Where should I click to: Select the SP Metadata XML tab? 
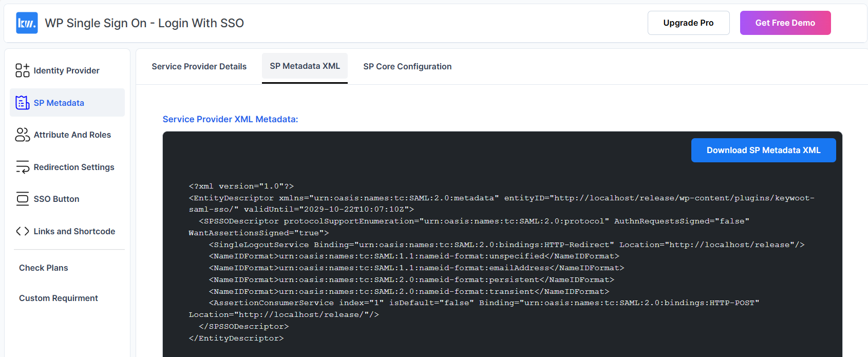305,66
